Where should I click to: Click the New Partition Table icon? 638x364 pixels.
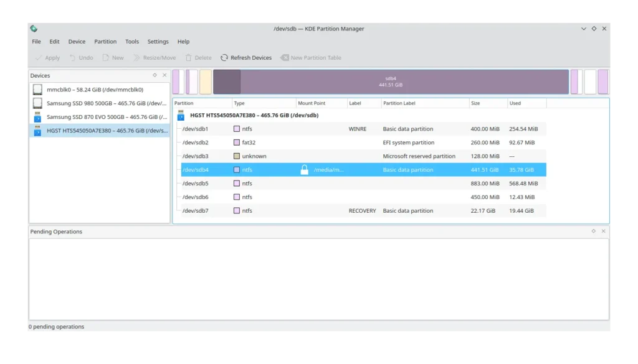coord(285,58)
